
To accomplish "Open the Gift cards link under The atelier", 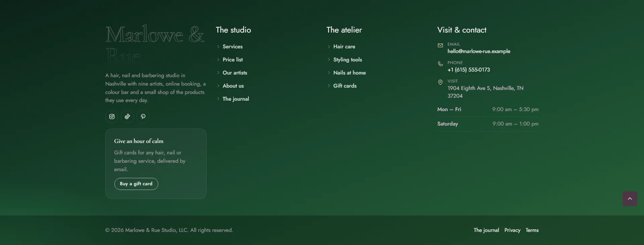I will 345,86.
